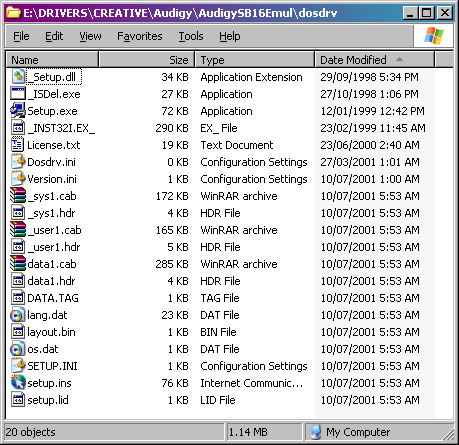Click the _sys1.cab WinRAR archive icon
The height and width of the screenshot is (445, 459).
pyautogui.click(x=18, y=196)
